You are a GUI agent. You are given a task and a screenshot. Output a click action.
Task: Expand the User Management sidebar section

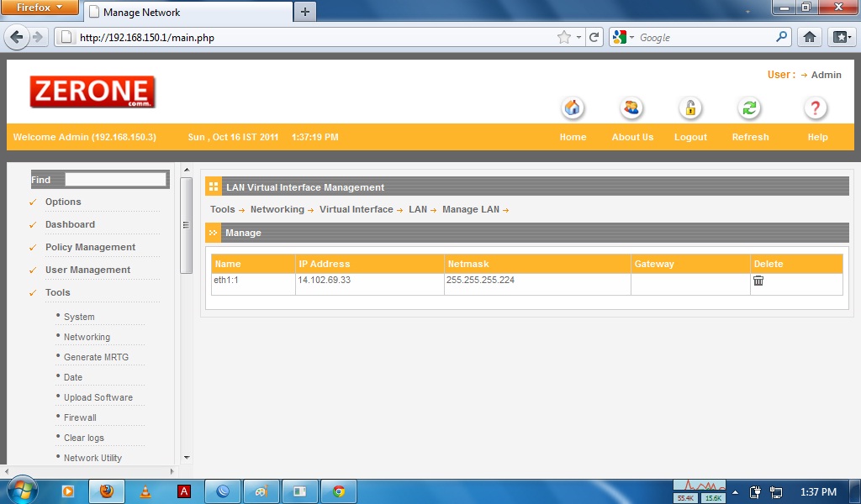(87, 270)
